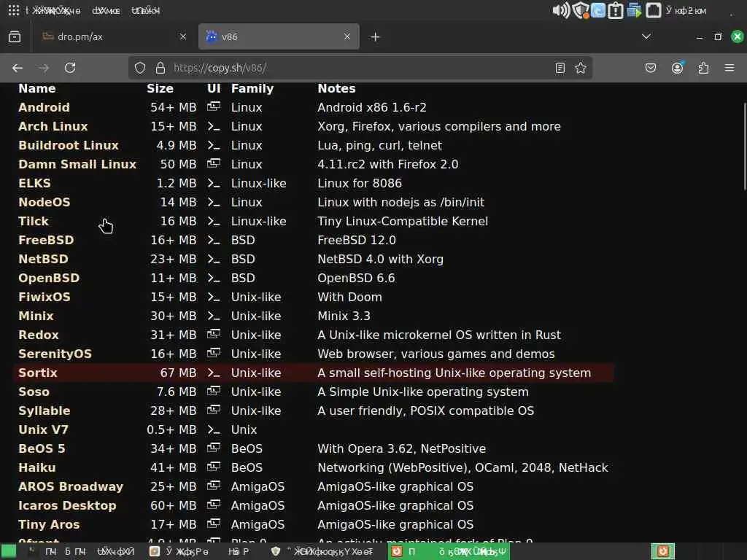Viewport: 747px width, 560px height.
Task: Click the terminal UI icon in Sortix row
Action: click(x=214, y=373)
